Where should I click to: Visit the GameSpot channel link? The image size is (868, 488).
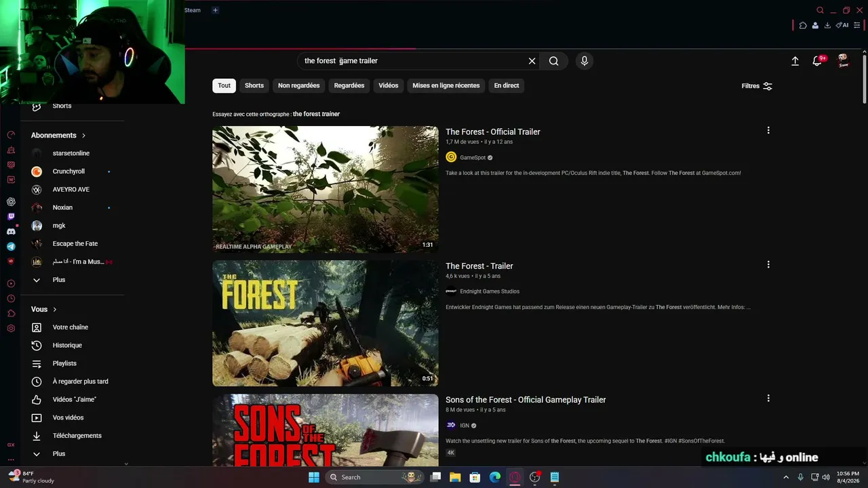[473, 158]
